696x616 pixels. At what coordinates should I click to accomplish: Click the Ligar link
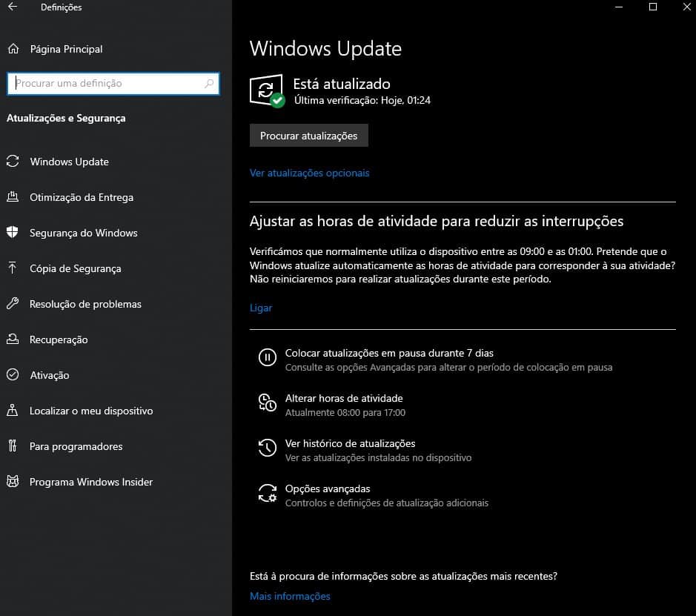[261, 308]
